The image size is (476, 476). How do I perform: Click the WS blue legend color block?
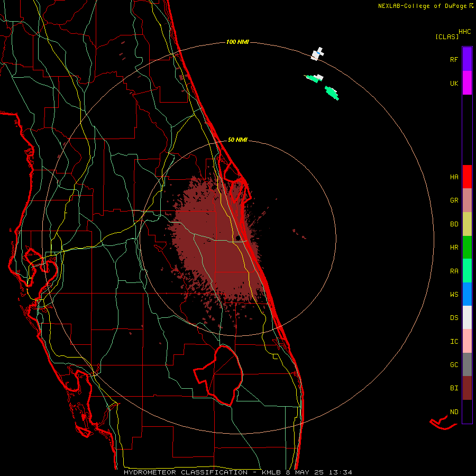point(467,294)
